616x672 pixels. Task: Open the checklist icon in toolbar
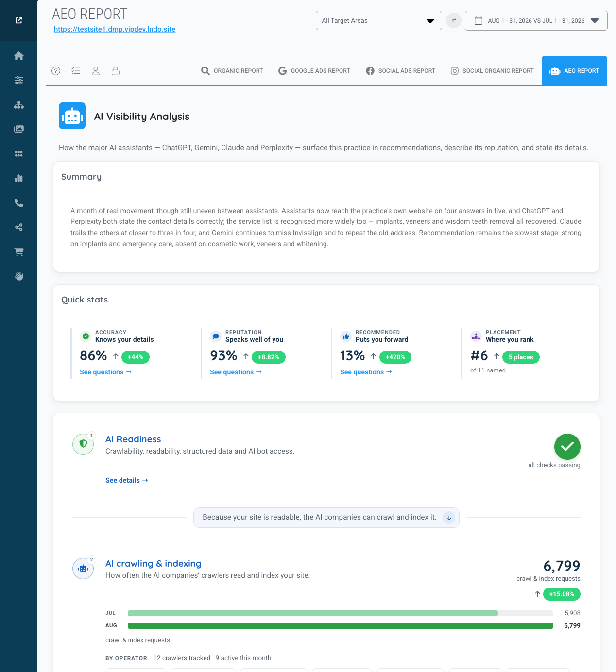76,71
